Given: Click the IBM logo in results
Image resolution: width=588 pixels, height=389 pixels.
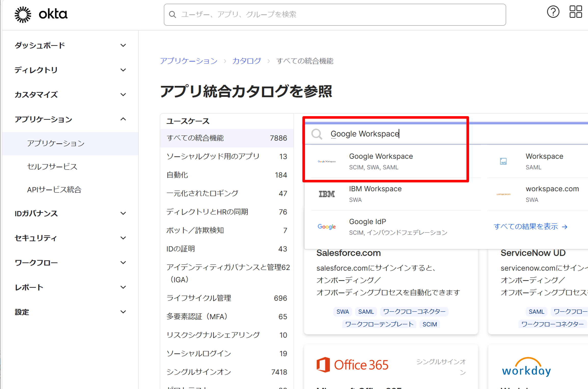Looking at the screenshot, I should tap(327, 194).
